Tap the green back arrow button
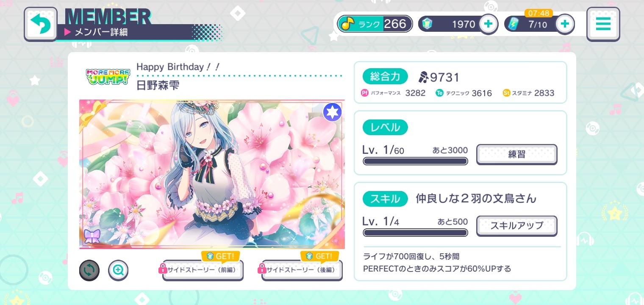The image size is (644, 305). coord(41,24)
